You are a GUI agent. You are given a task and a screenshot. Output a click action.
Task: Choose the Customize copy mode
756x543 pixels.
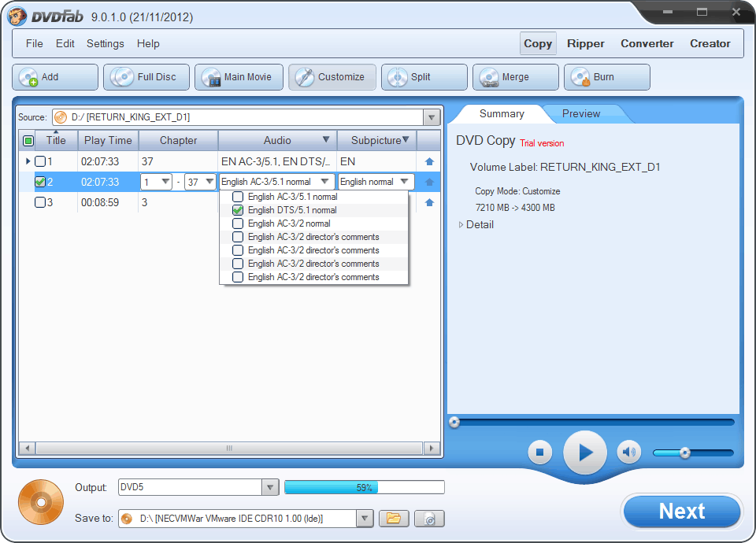(332, 77)
